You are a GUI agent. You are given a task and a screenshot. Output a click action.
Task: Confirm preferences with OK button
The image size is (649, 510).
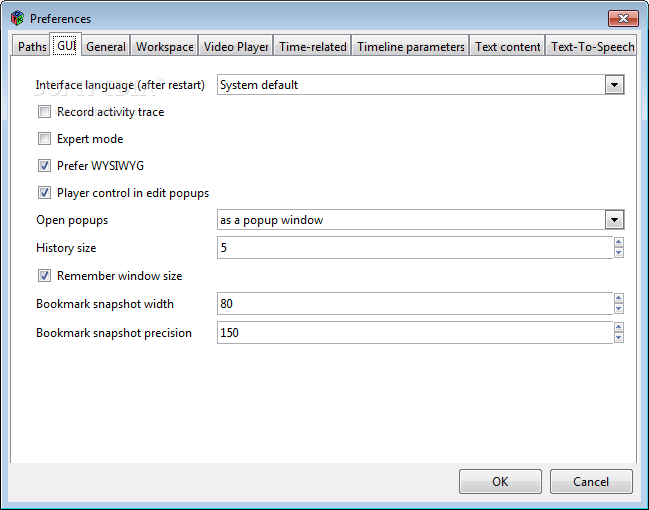point(500,481)
